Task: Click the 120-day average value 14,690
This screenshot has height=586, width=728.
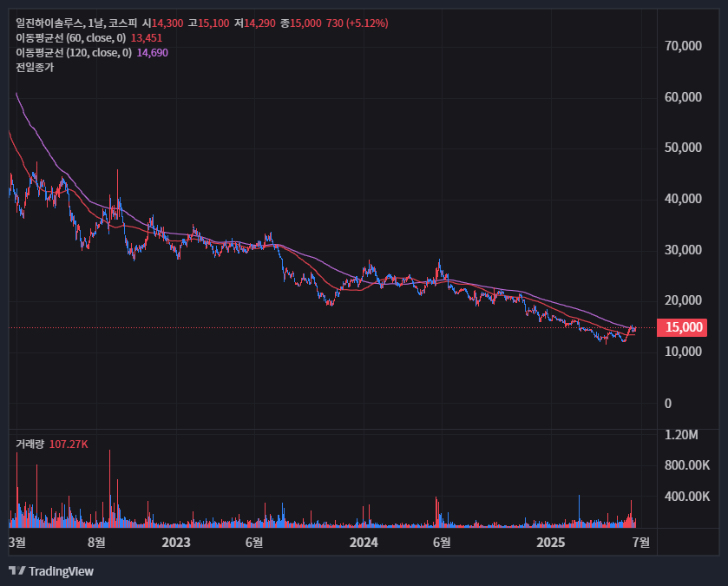Action: tap(153, 53)
